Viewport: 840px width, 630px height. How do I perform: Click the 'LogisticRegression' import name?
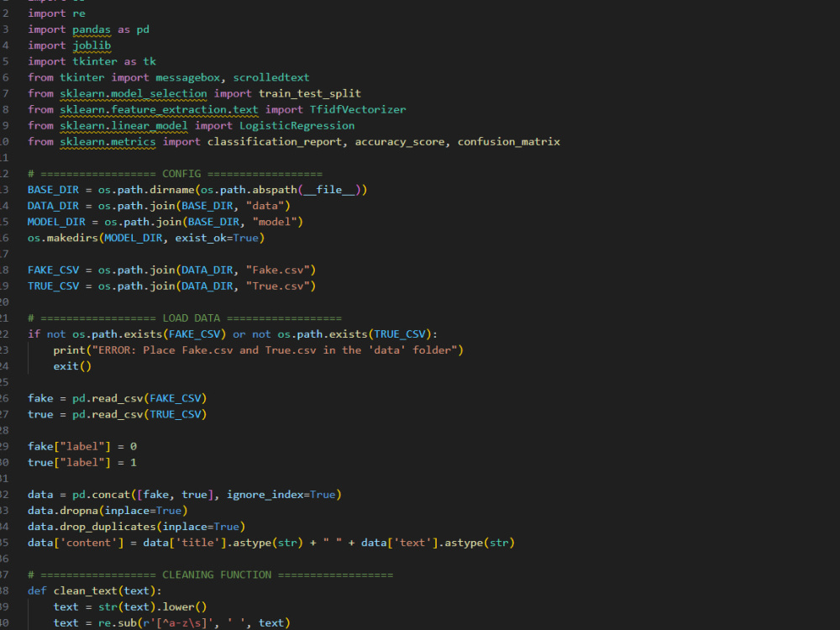297,126
